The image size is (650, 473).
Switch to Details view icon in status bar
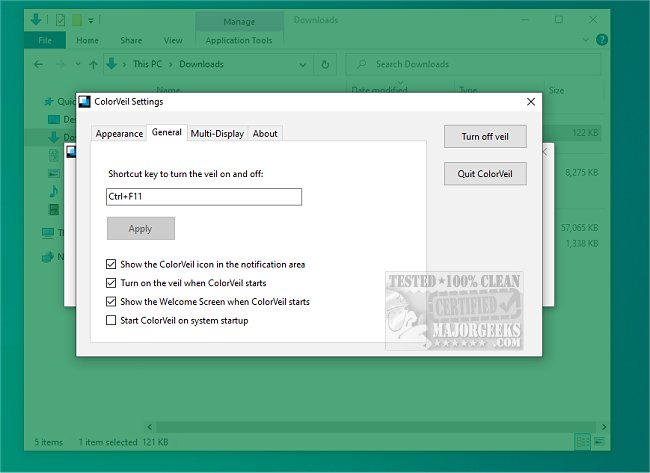pos(582,442)
